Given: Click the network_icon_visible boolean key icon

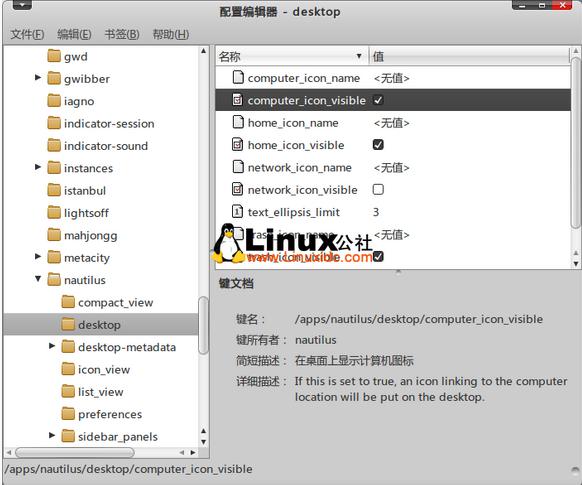Looking at the screenshot, I should pos(238,189).
